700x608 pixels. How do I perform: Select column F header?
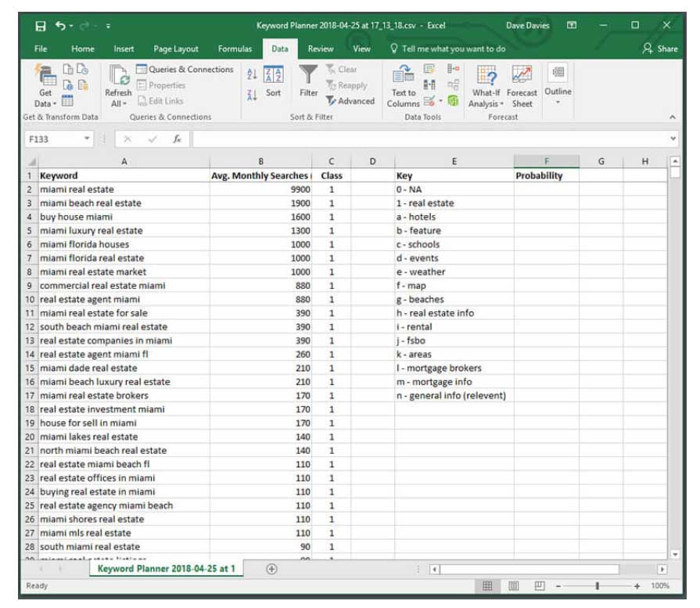[547, 161]
